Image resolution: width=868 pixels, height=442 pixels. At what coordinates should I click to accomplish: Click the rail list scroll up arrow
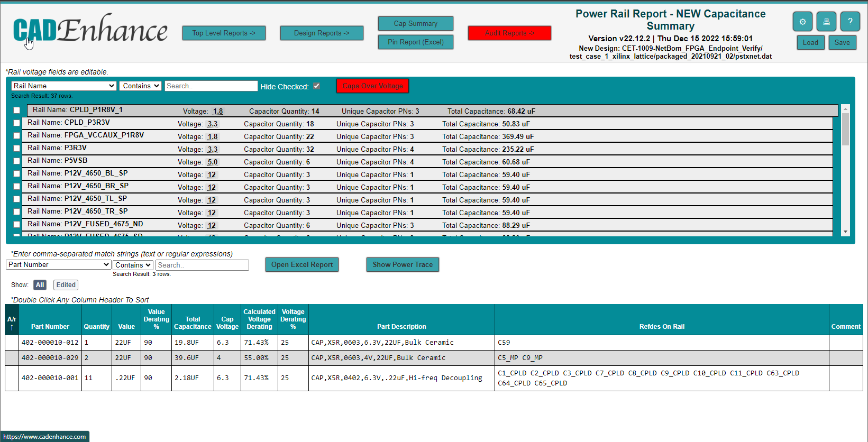tap(845, 108)
